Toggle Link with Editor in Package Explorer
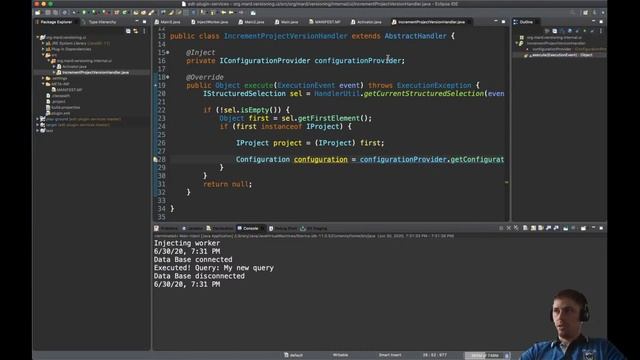This screenshot has width=640, height=360. point(136,31)
